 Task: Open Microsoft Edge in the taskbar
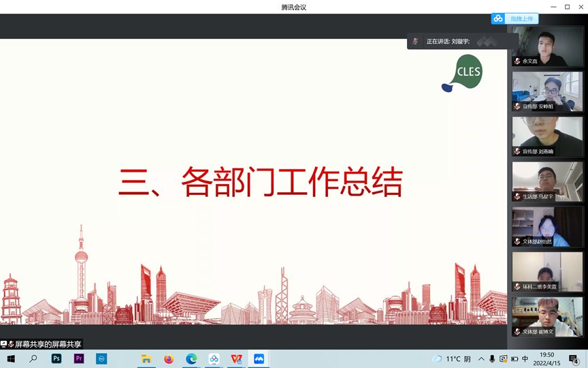191,359
